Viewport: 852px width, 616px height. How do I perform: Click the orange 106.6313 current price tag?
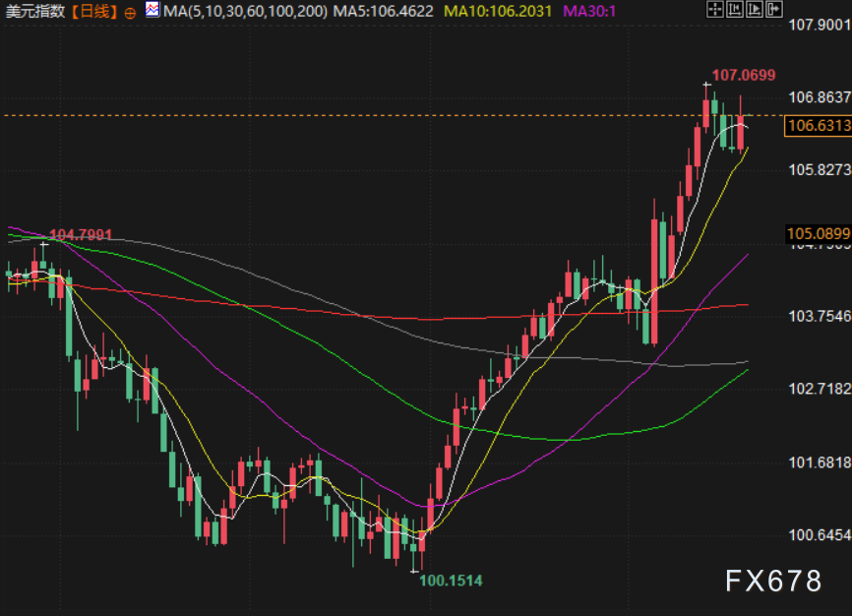click(x=819, y=126)
